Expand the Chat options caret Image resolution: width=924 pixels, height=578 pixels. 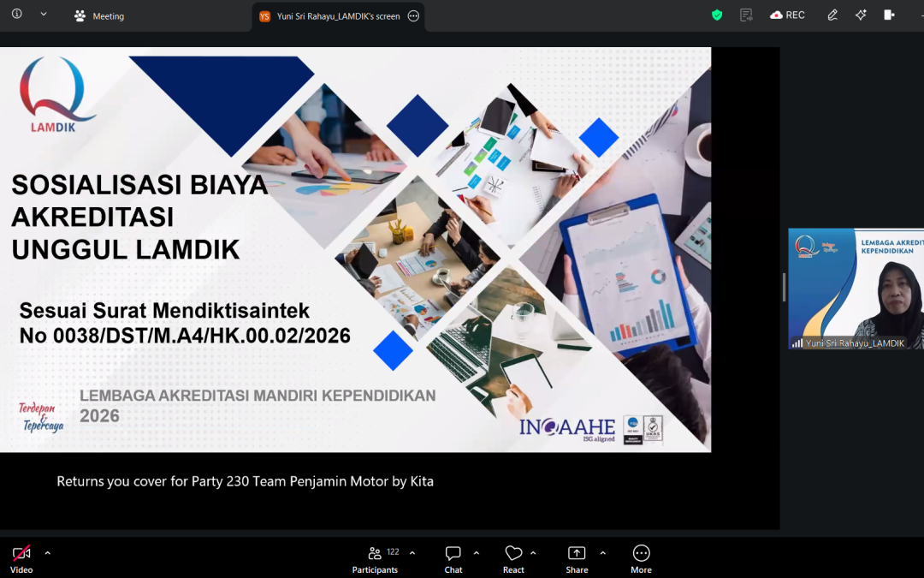(477, 553)
